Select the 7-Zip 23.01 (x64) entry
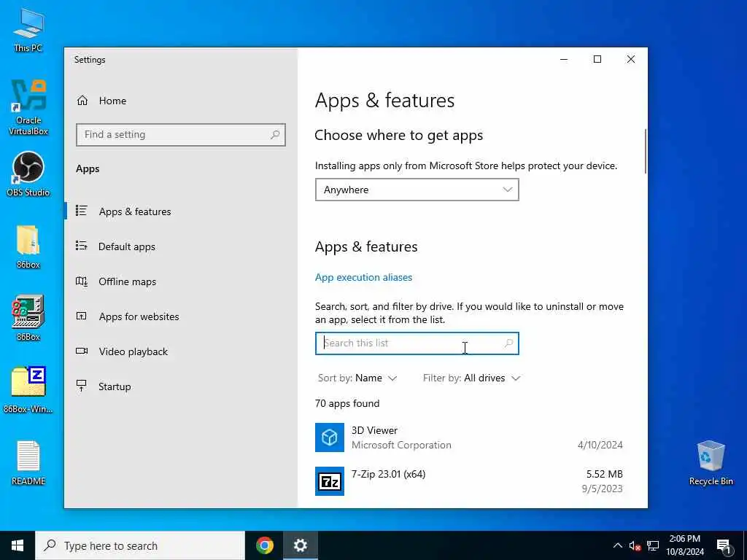 tap(469, 481)
